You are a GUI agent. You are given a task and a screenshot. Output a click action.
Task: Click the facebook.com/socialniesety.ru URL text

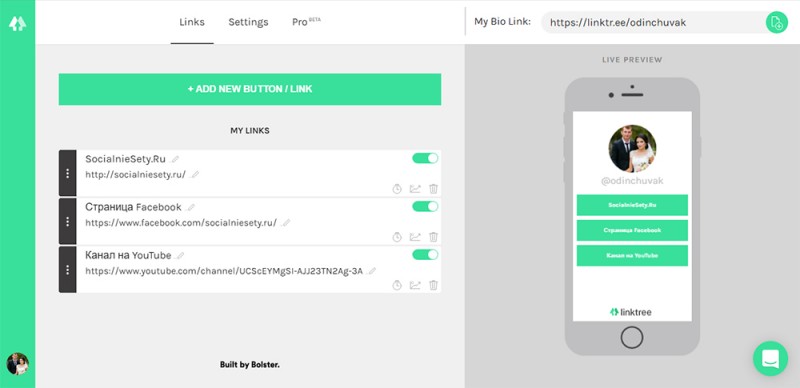[x=181, y=223]
